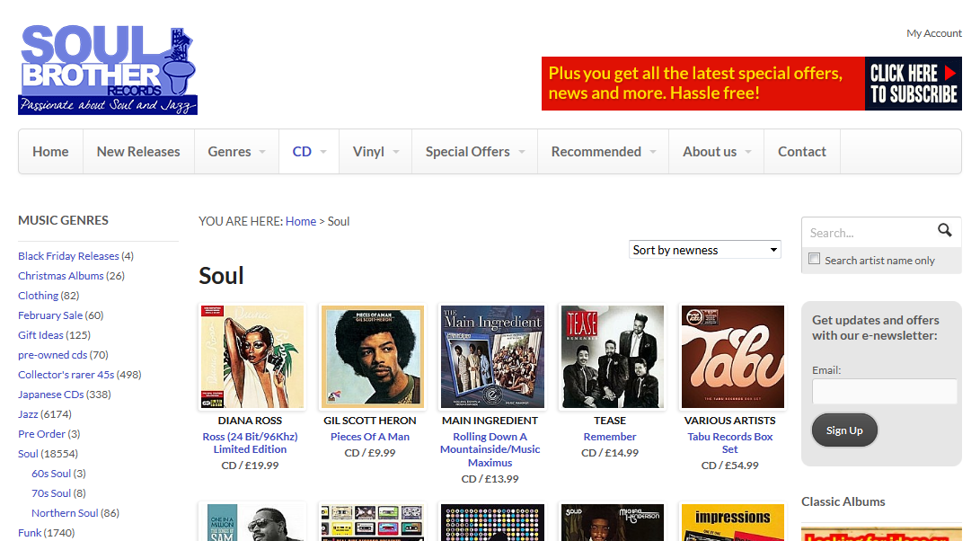Focus the newsletter Email field
980x541 pixels.
pos(884,392)
